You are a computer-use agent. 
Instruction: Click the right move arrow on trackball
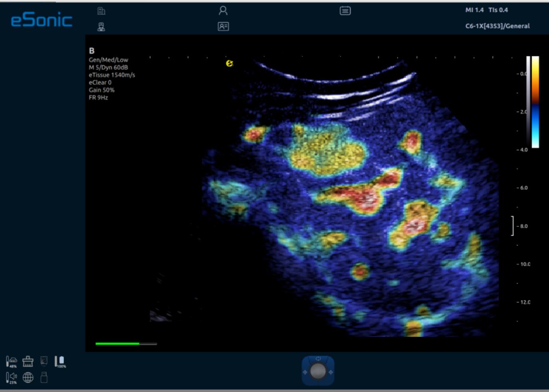tap(331, 372)
